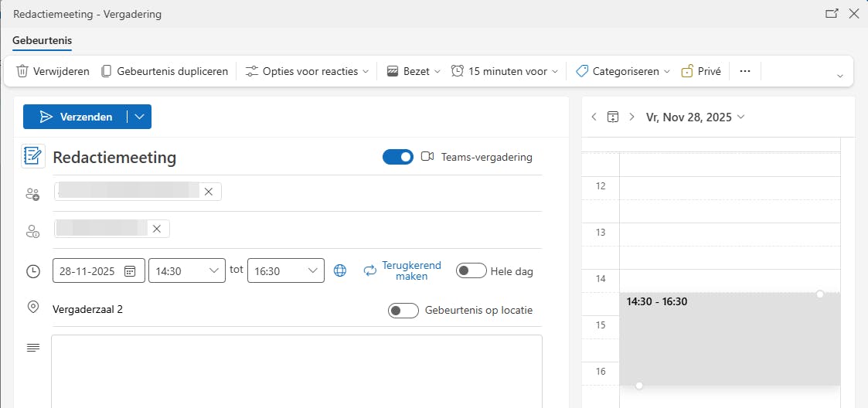
Task: Pop out the meeting window
Action: 832,14
